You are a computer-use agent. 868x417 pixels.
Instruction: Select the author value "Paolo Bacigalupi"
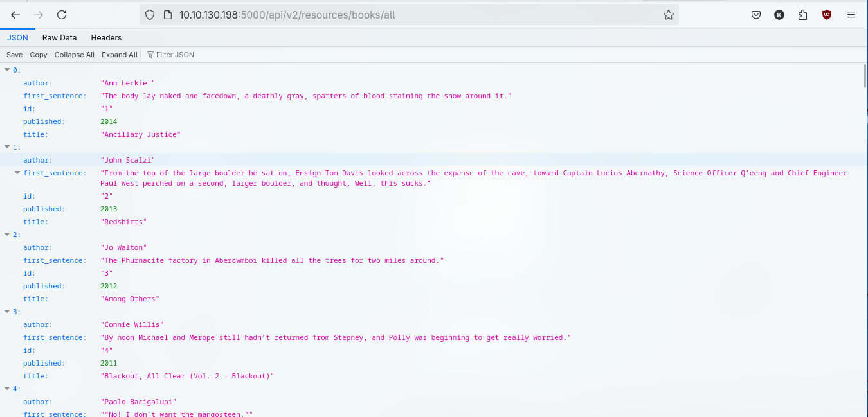(x=138, y=402)
